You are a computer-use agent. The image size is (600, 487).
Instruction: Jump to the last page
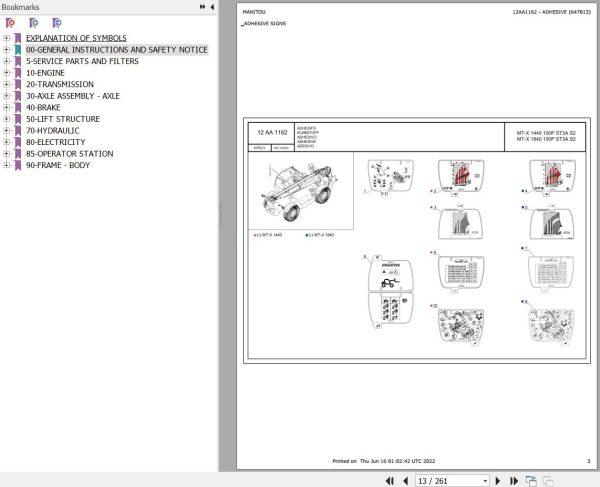click(514, 481)
